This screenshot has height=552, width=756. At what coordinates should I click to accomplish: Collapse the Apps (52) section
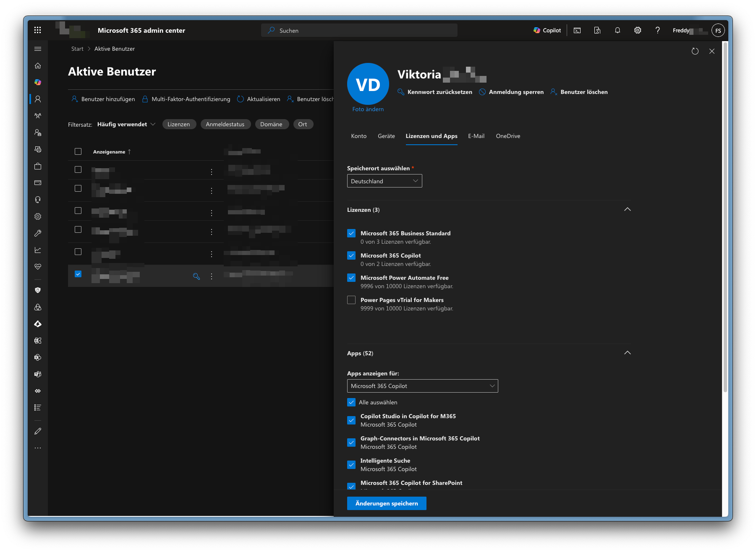tap(628, 353)
